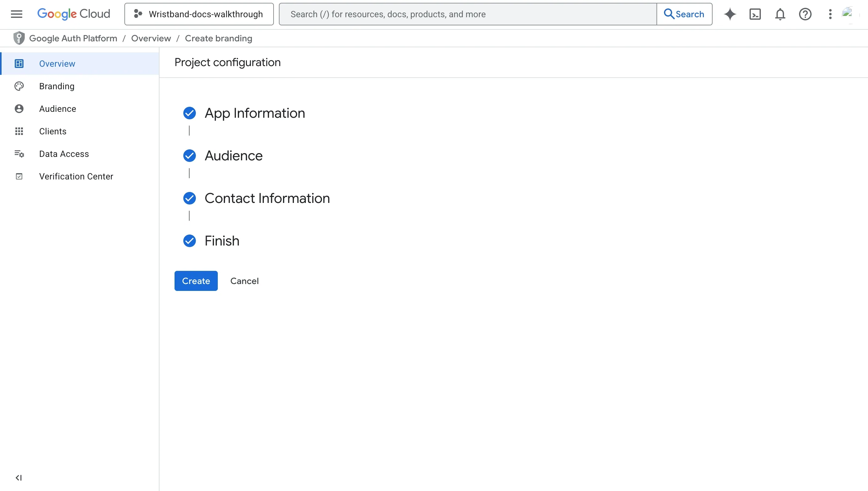Click the Audience person icon

coord(19,109)
